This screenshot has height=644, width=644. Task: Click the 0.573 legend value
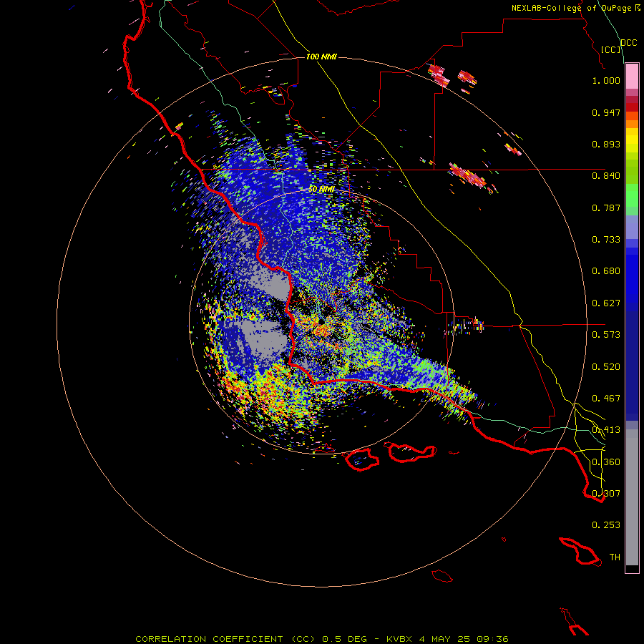click(x=606, y=335)
